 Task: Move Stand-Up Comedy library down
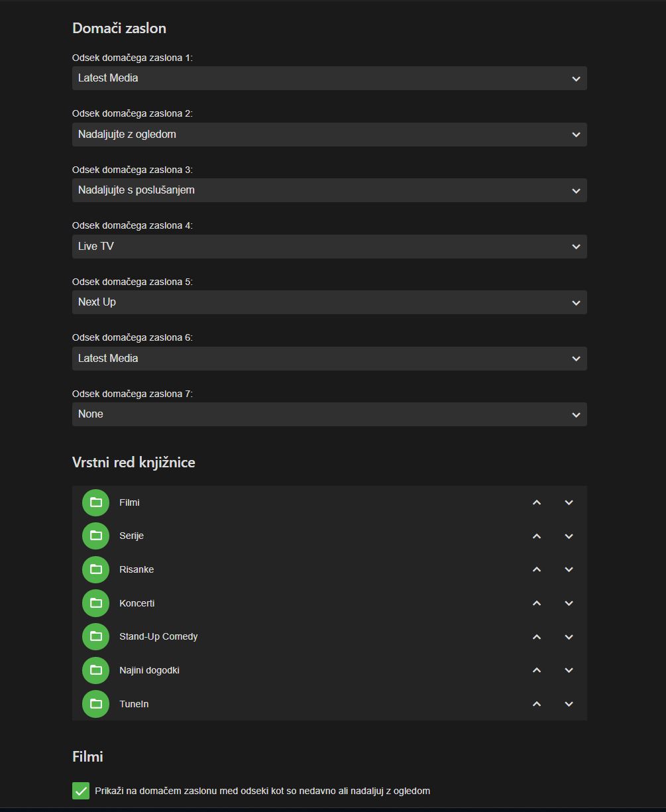click(x=569, y=636)
